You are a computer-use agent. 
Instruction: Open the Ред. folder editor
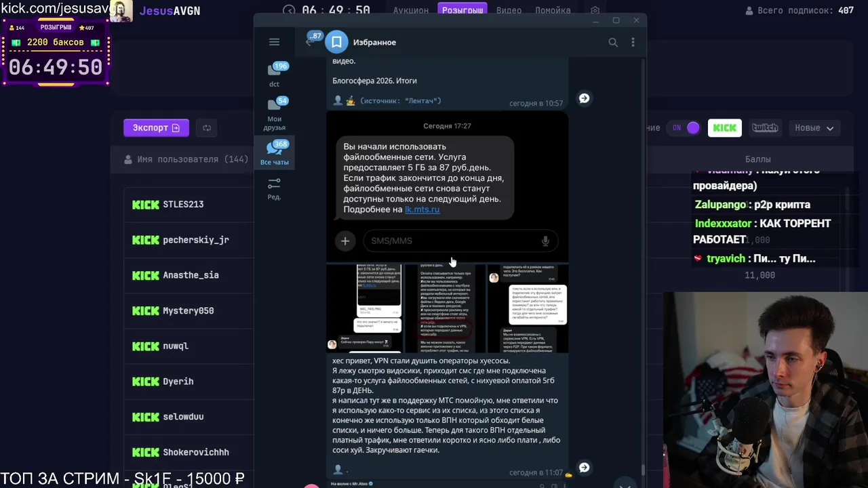(274, 188)
